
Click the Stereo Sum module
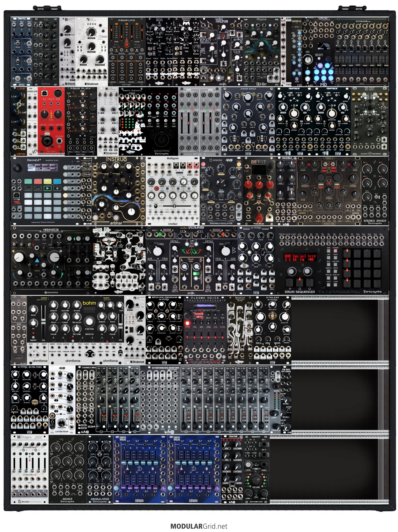(x=32, y=121)
